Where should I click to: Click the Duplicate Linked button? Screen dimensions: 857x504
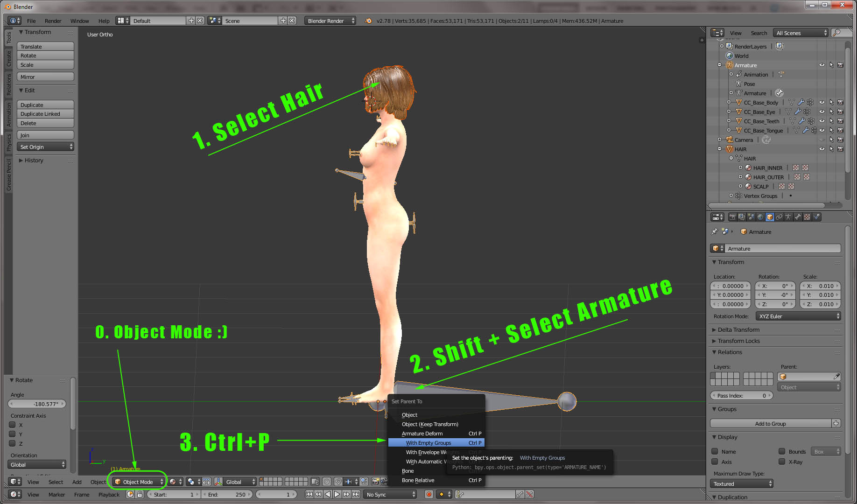coord(45,114)
